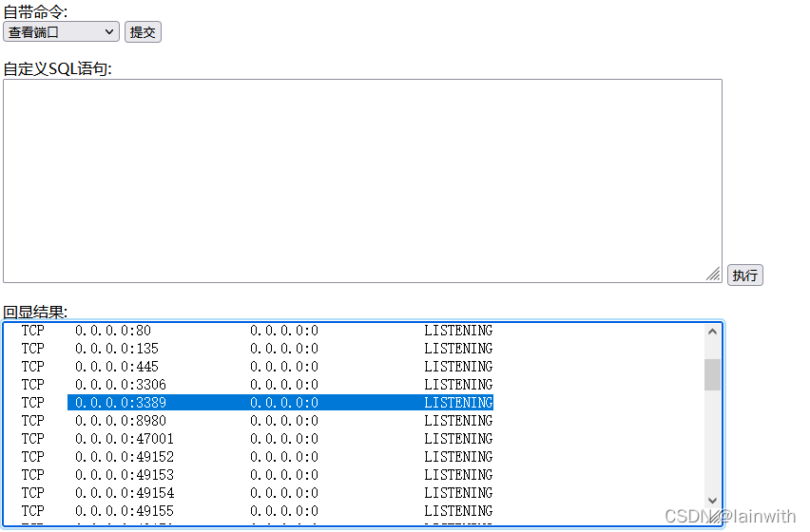Click the results scrollbar thumb
The height and width of the screenshot is (532, 810).
tap(712, 374)
